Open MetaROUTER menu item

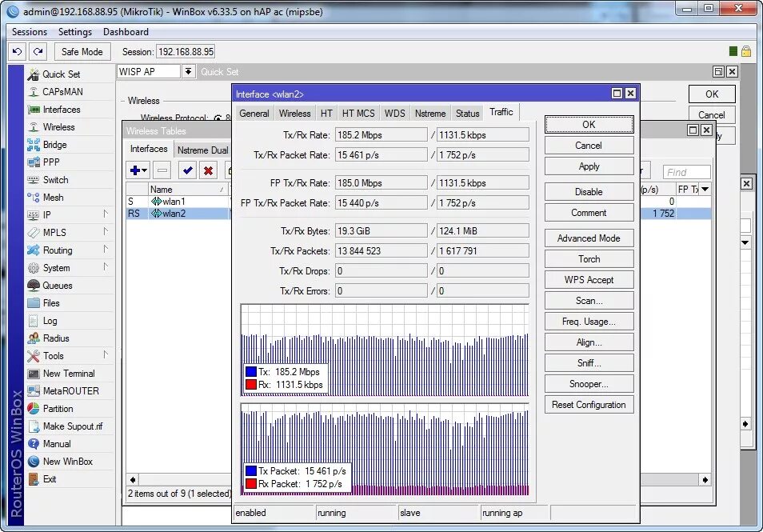point(70,391)
